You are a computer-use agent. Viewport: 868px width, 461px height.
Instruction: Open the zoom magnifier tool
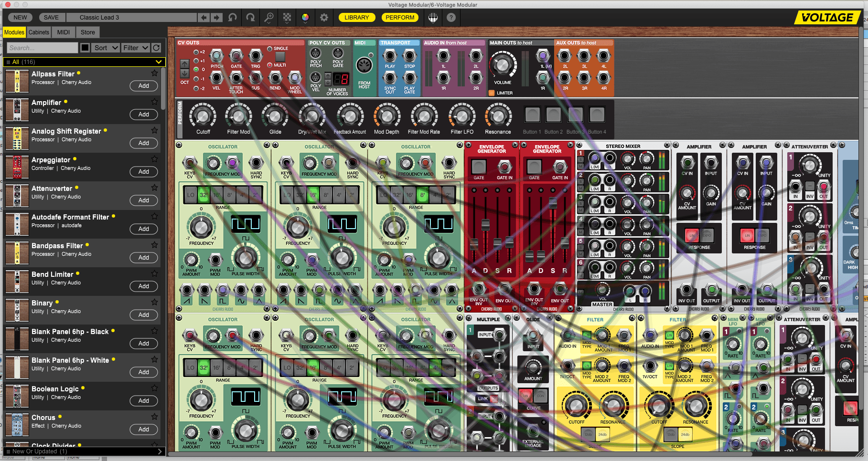pos(269,18)
